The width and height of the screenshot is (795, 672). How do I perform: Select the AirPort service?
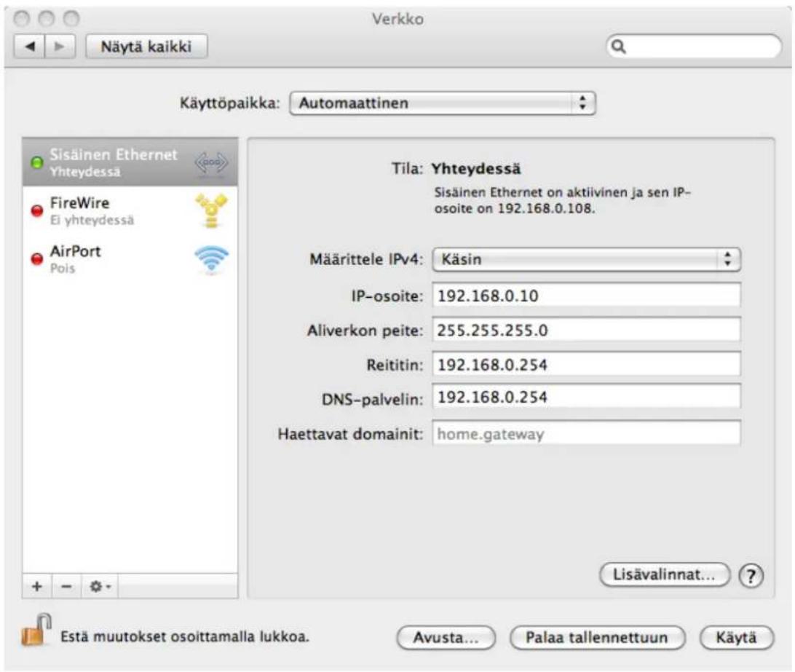pos(130,258)
